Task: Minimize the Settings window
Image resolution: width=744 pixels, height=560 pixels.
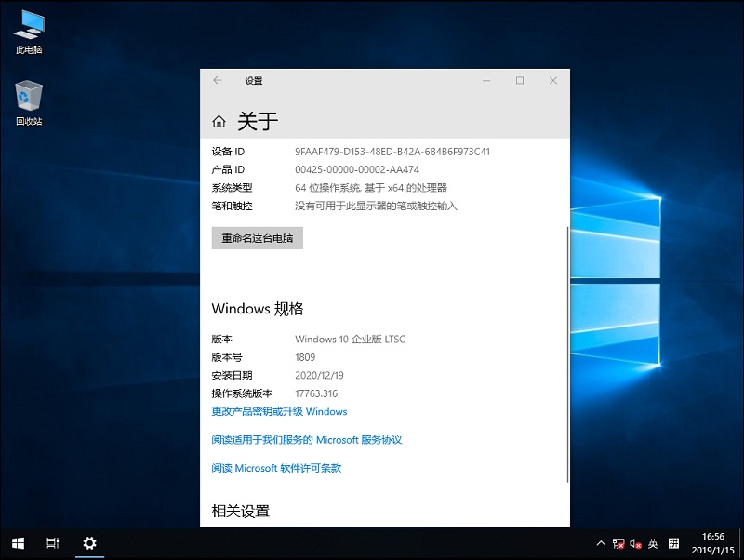Action: [486, 81]
